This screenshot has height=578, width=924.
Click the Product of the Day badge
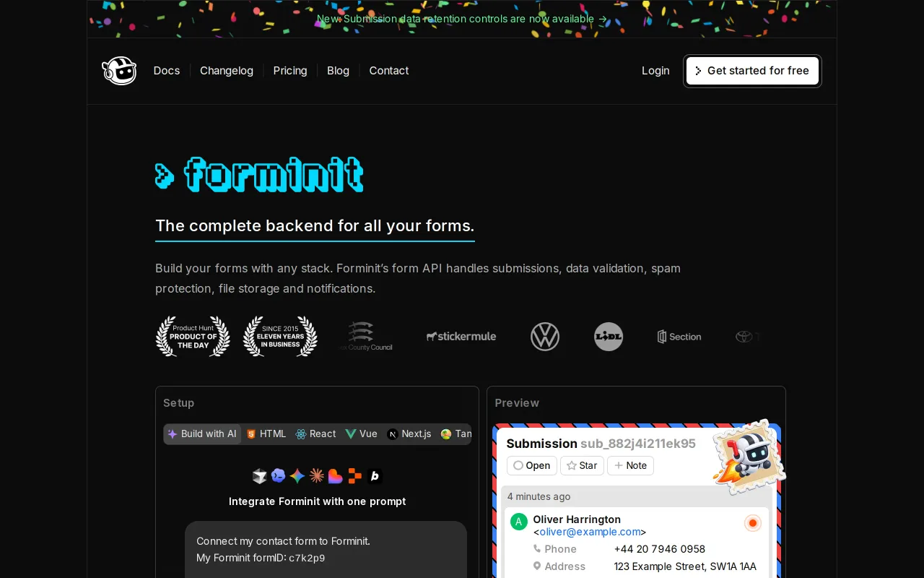point(193,336)
